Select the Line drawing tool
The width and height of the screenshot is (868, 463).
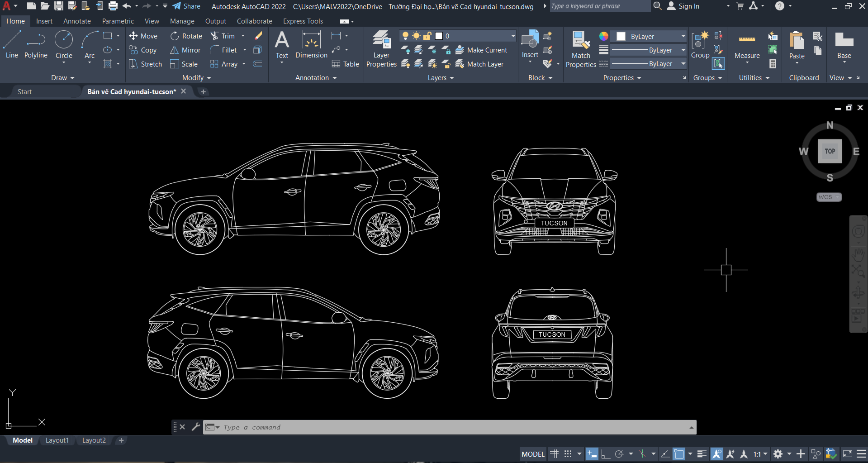12,44
